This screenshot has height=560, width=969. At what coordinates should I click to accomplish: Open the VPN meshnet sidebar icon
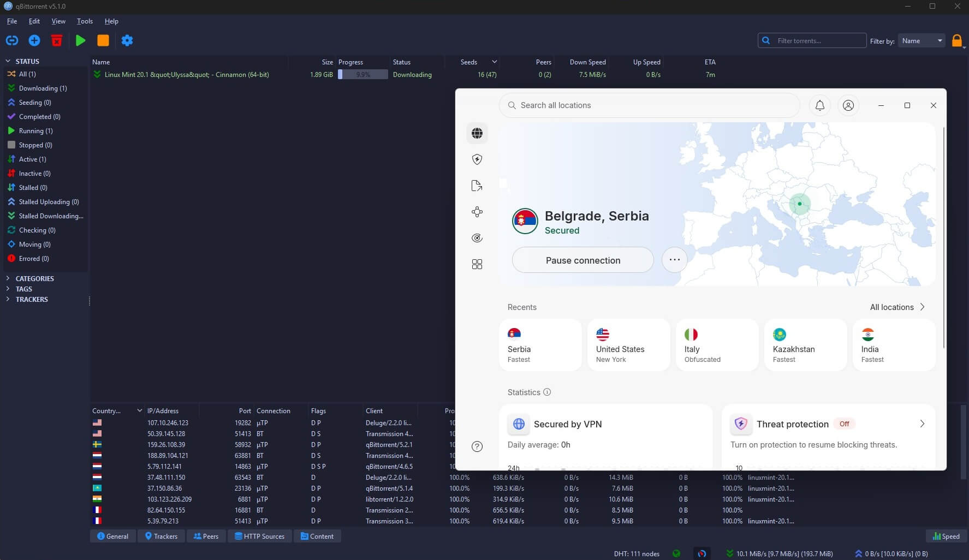tap(477, 212)
